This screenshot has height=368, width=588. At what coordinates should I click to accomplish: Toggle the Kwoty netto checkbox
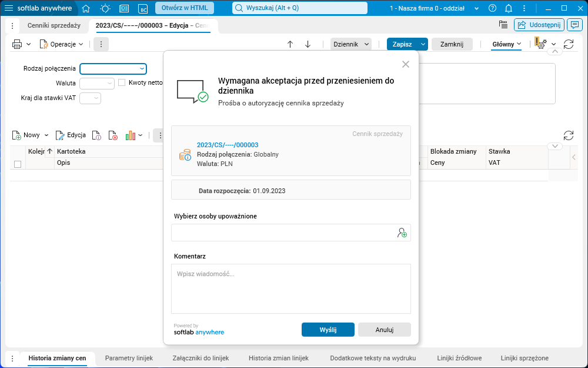pos(122,82)
